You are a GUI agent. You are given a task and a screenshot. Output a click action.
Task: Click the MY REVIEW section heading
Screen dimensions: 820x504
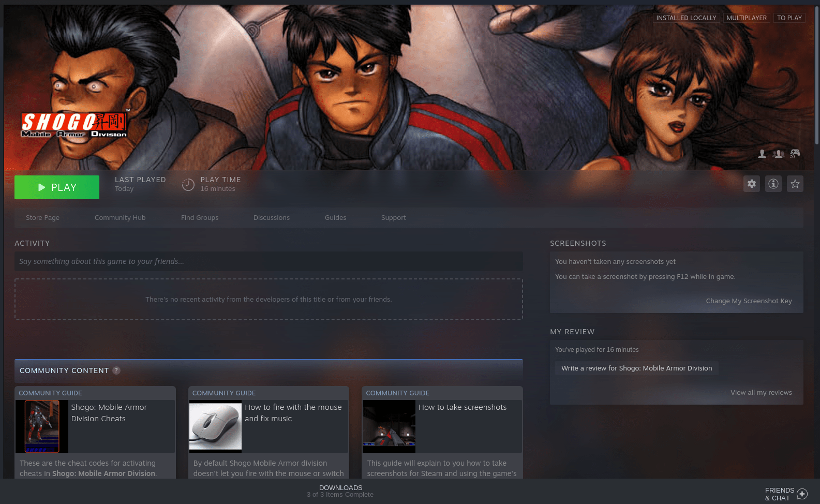(x=572, y=332)
